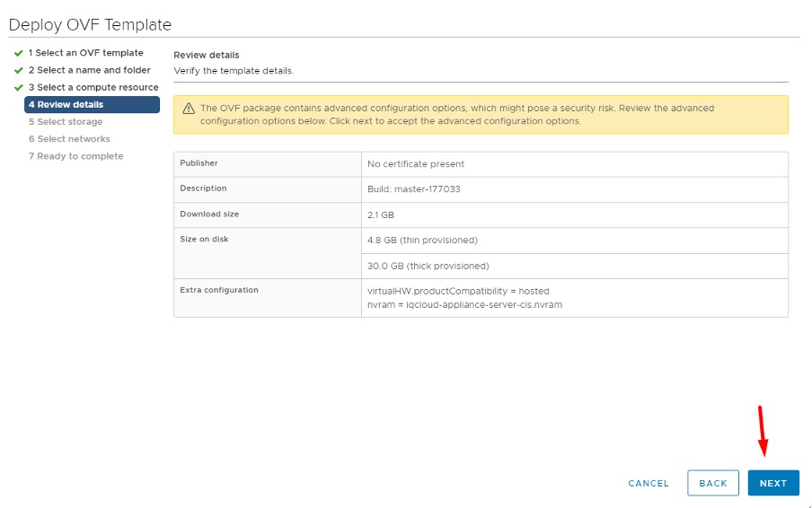Image resolution: width=812 pixels, height=508 pixels.
Task: Click 'virtualHW.productCompatibility = hosted' line
Action: pos(458,291)
